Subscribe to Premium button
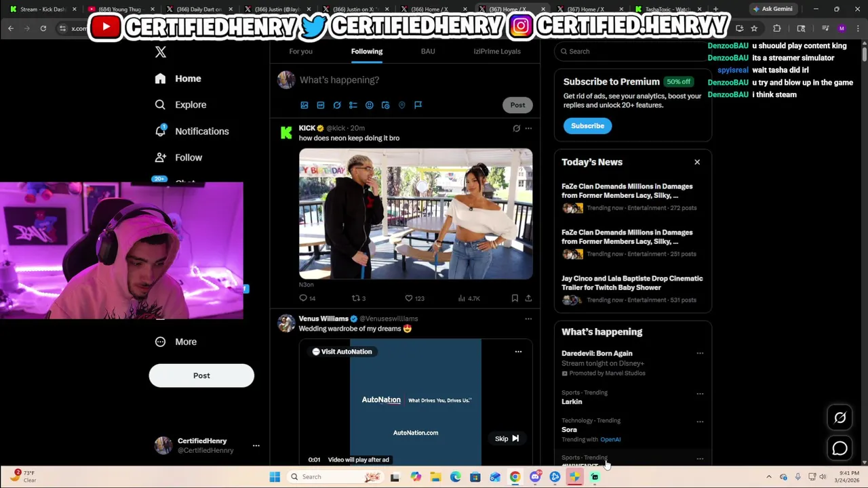This screenshot has height=488, width=868. 587,126
